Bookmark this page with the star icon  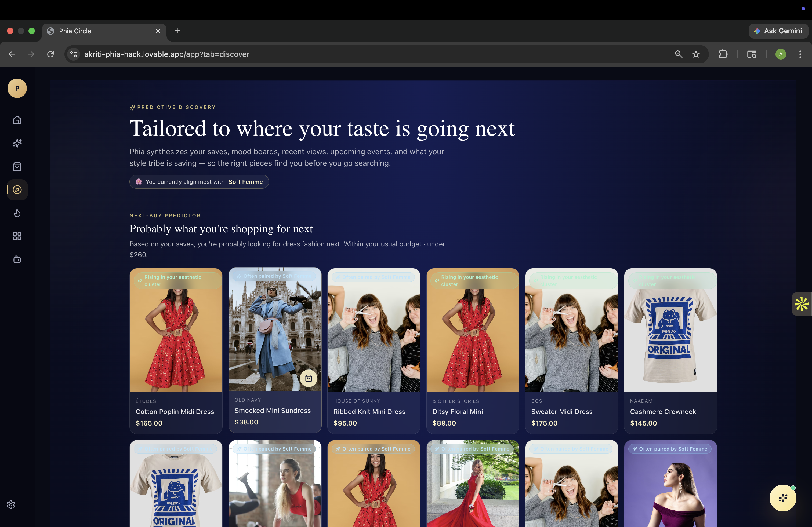click(696, 54)
